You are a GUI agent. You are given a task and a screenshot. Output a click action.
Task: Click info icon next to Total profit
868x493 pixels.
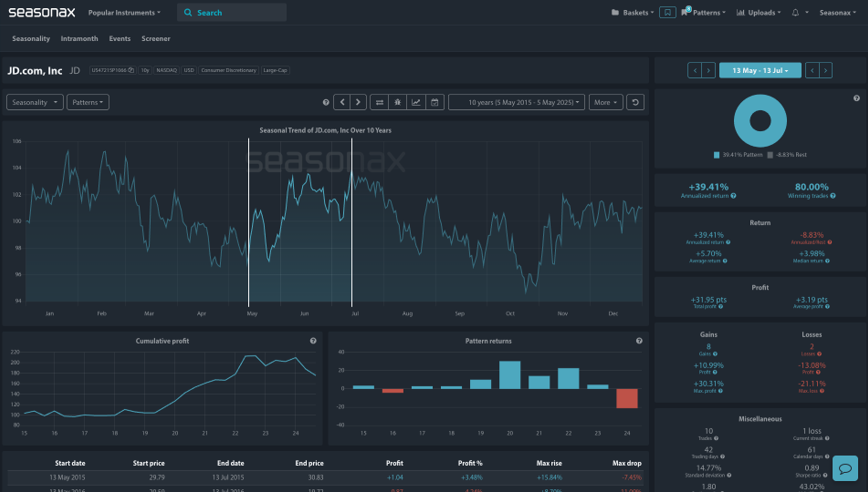pyautogui.click(x=720, y=307)
